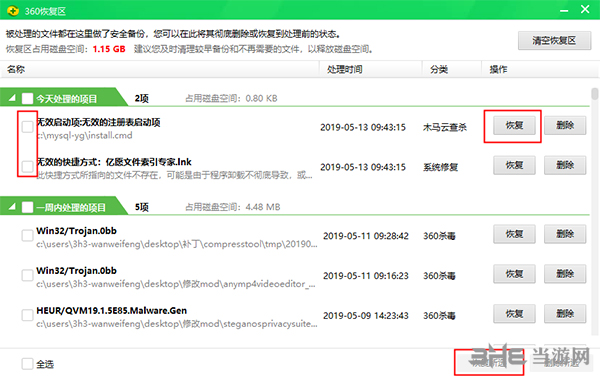
Task: Select checkbox of Win32/Trojan.0bb at 09:16:23
Action: pos(27,275)
